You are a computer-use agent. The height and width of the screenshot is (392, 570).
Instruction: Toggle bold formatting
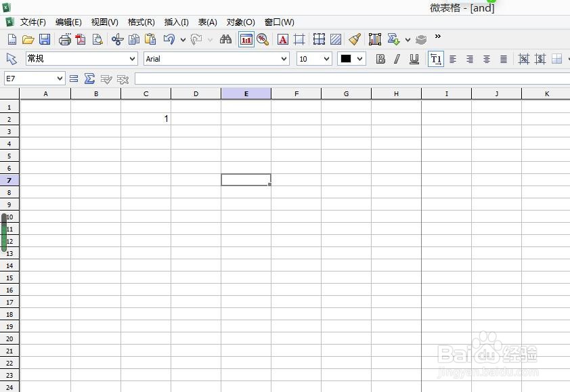[x=380, y=59]
